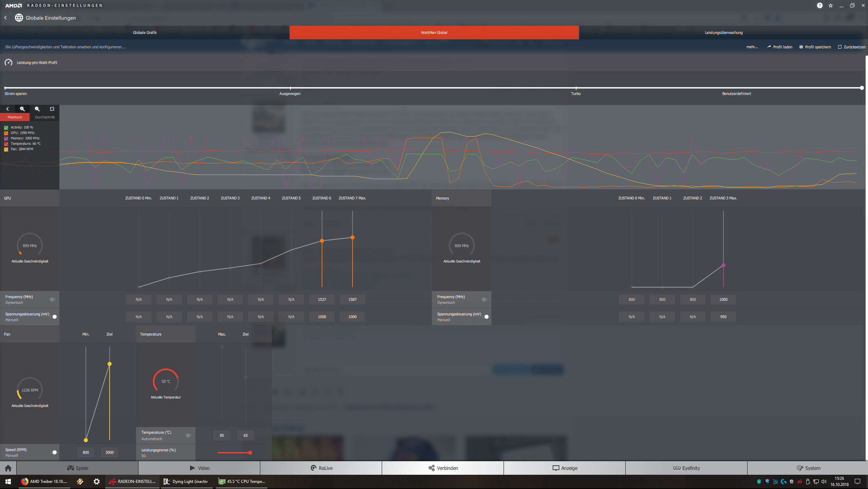Zoom out of the performance graph

tap(37, 109)
